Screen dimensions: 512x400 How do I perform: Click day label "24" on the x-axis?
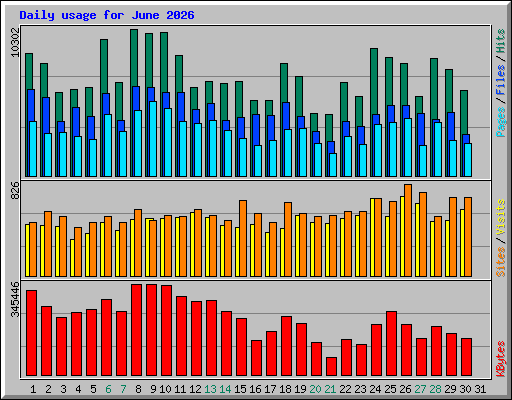click(x=375, y=389)
